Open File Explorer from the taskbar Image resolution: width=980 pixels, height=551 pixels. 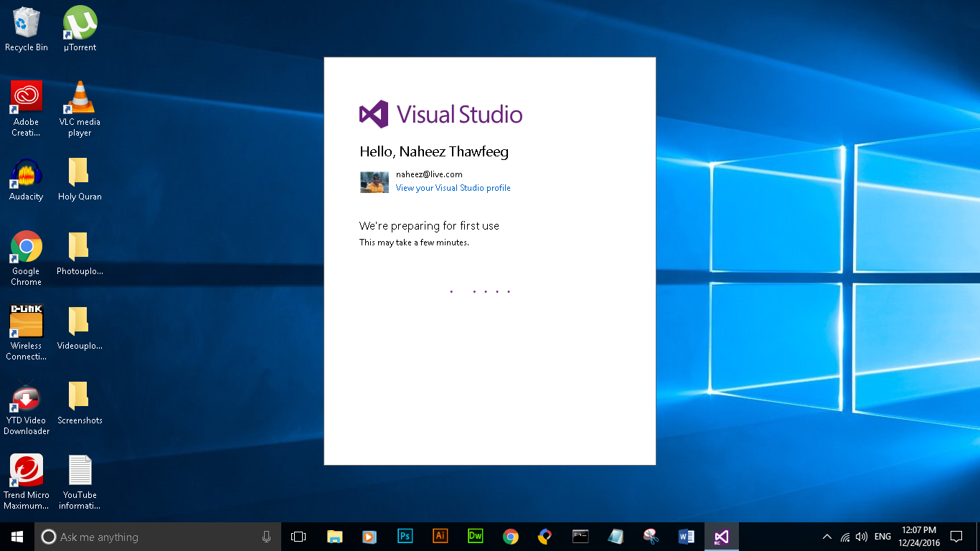click(x=334, y=537)
